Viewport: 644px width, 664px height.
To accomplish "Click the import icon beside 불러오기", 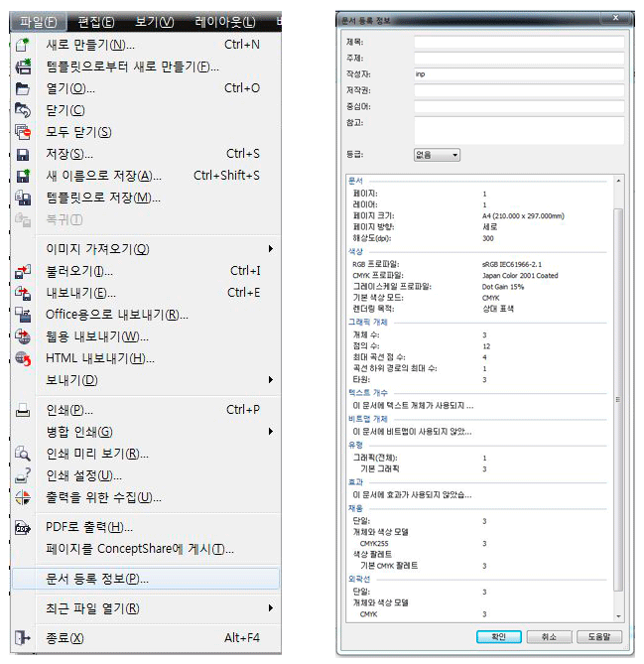I will click(x=23, y=271).
